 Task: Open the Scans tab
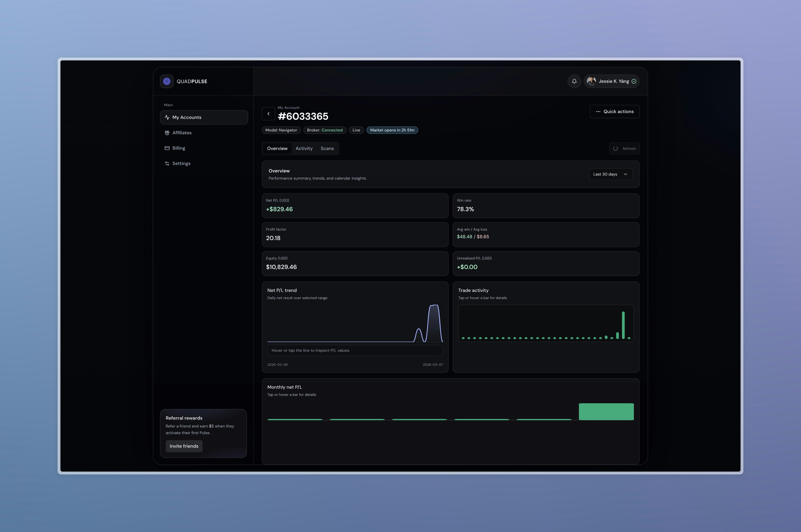click(327, 148)
